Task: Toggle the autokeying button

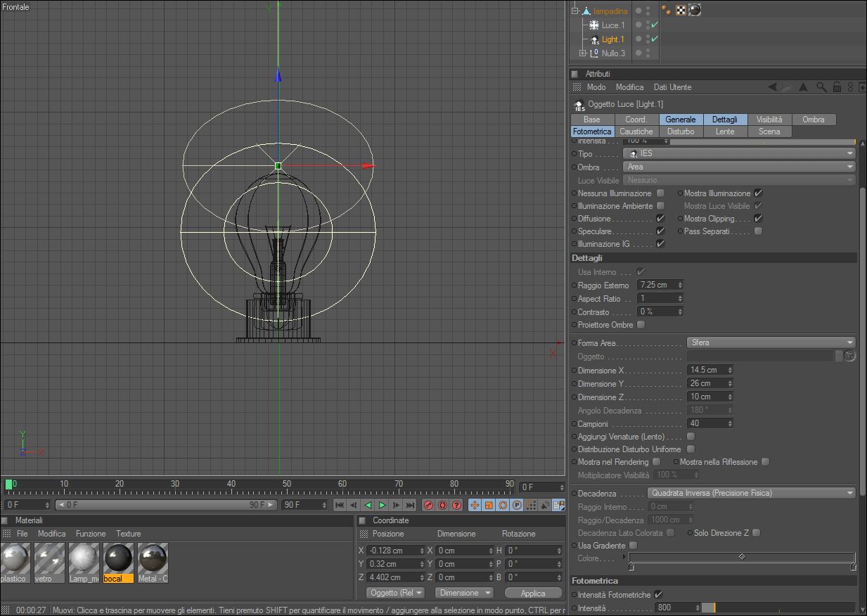Action: 442,505
